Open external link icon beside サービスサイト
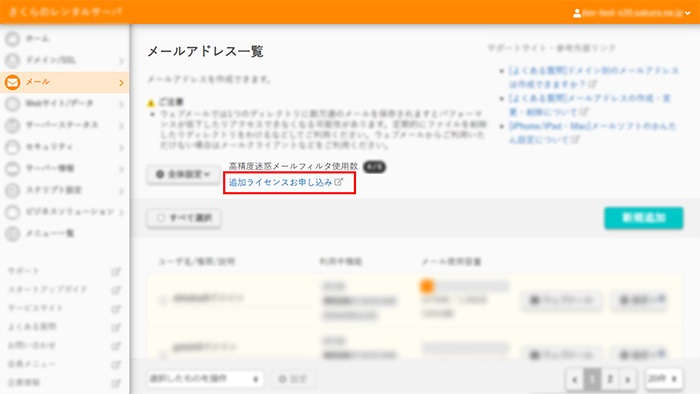The image size is (700, 394). (x=116, y=308)
